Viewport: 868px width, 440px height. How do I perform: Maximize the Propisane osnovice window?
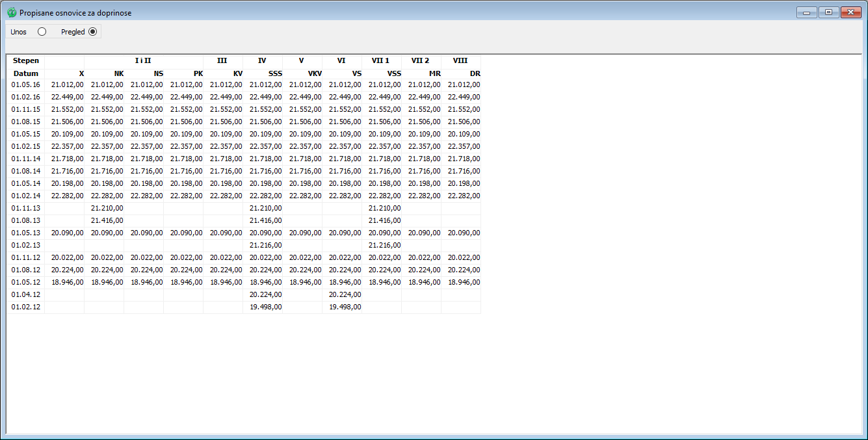coord(828,12)
